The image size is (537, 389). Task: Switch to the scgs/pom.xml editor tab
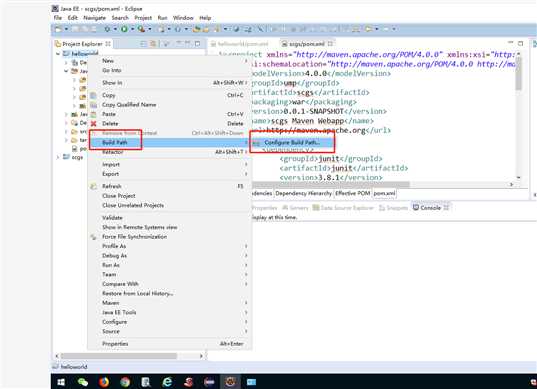click(307, 44)
